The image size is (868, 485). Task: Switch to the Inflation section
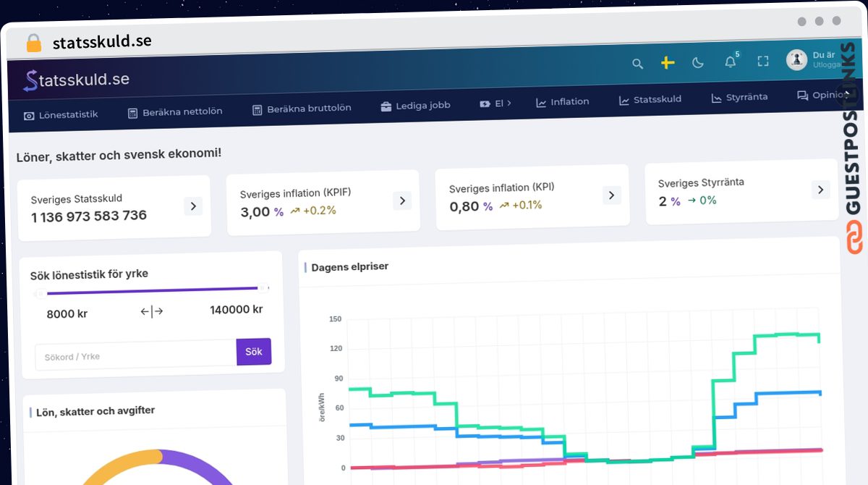(x=563, y=102)
